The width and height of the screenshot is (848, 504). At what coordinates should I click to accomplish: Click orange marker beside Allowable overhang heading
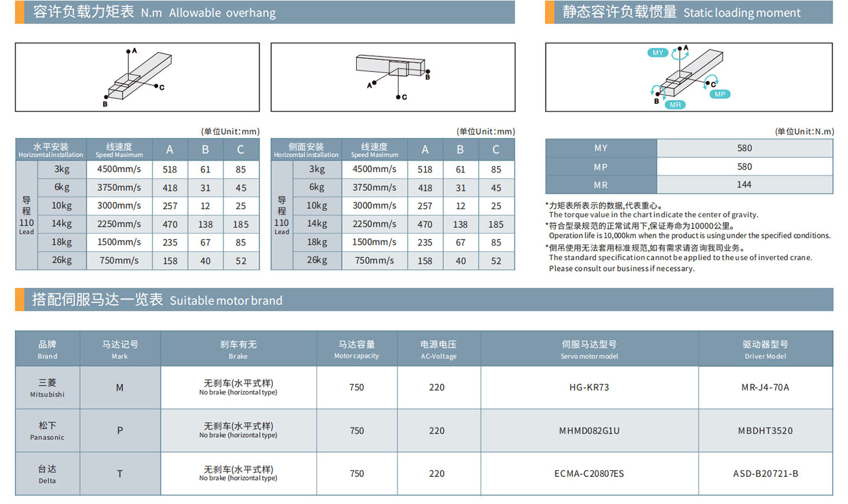click(x=19, y=12)
